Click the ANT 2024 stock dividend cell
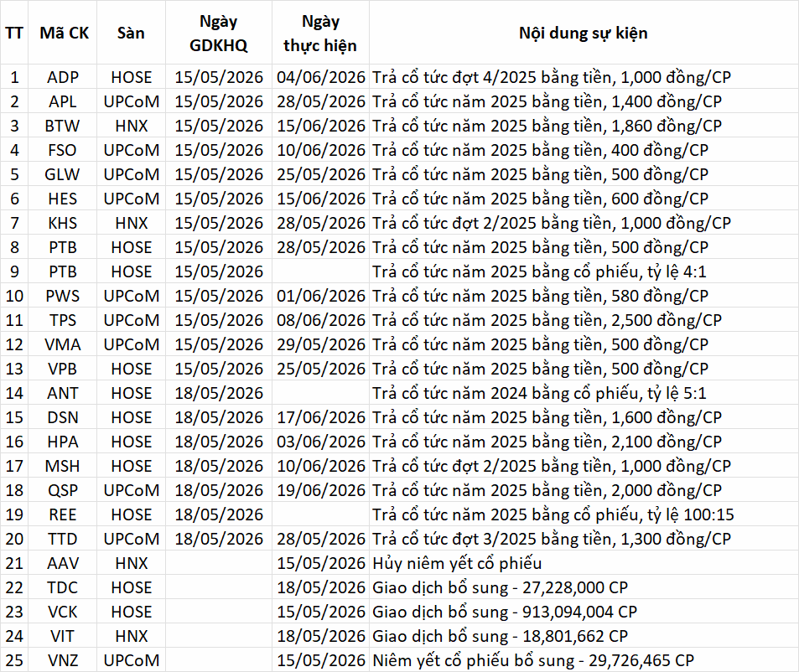The image size is (799, 672). click(x=584, y=393)
